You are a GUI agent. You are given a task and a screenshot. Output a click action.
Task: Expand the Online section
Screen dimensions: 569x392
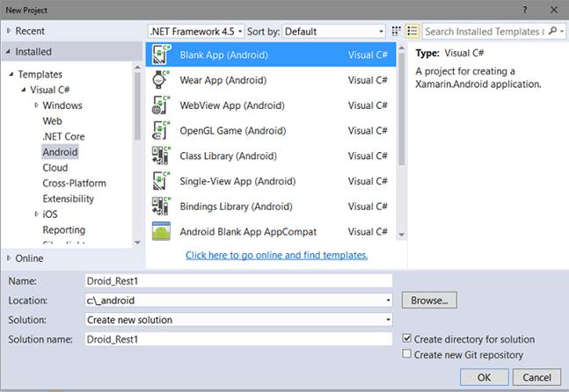(9, 258)
